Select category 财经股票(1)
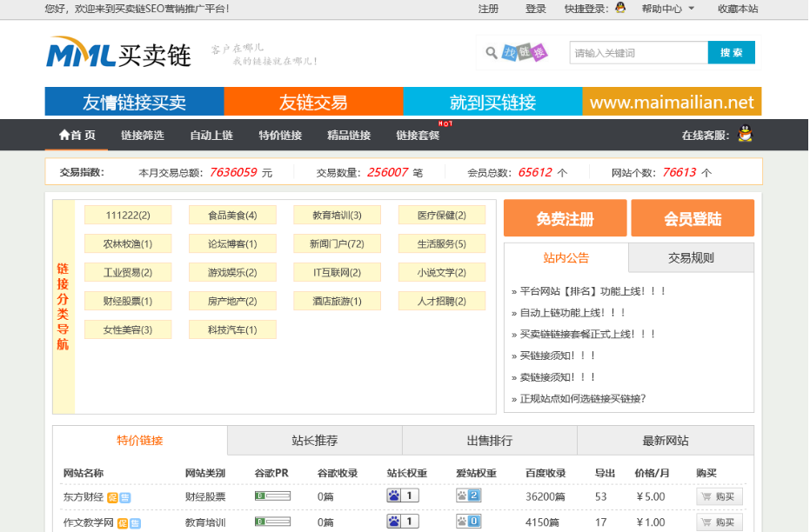The width and height of the screenshot is (810, 532). [128, 301]
